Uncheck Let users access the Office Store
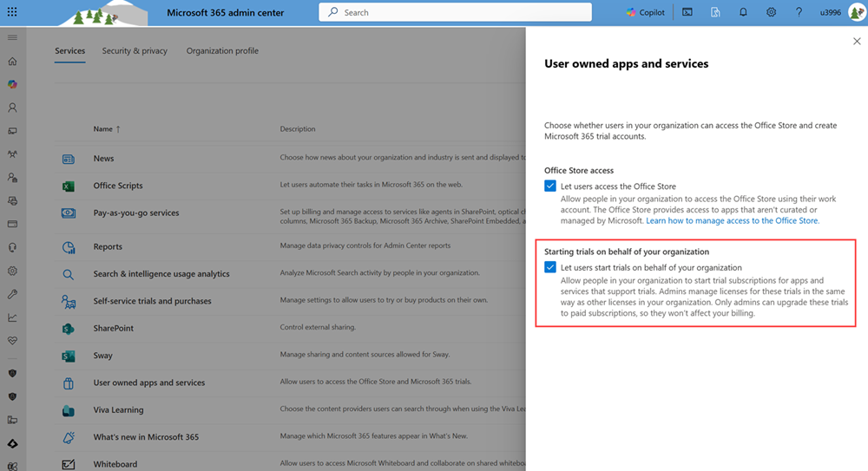 tap(550, 186)
